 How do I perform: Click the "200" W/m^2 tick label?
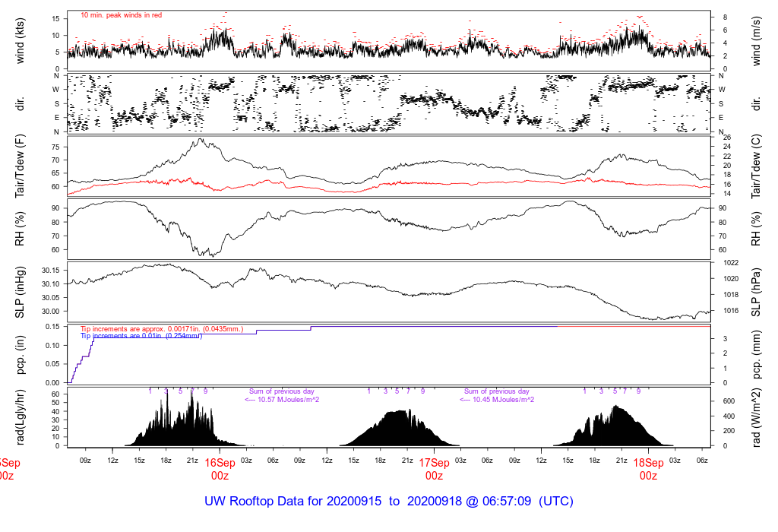pos(729,431)
